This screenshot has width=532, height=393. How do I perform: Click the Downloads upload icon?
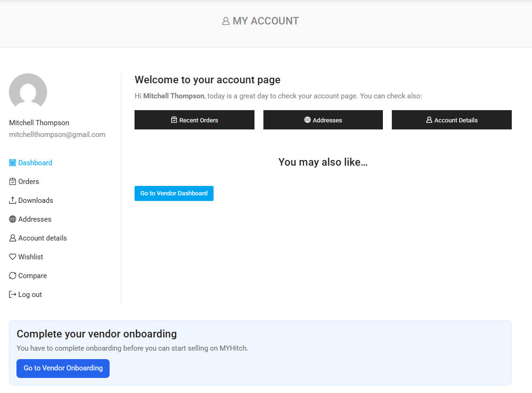12,200
